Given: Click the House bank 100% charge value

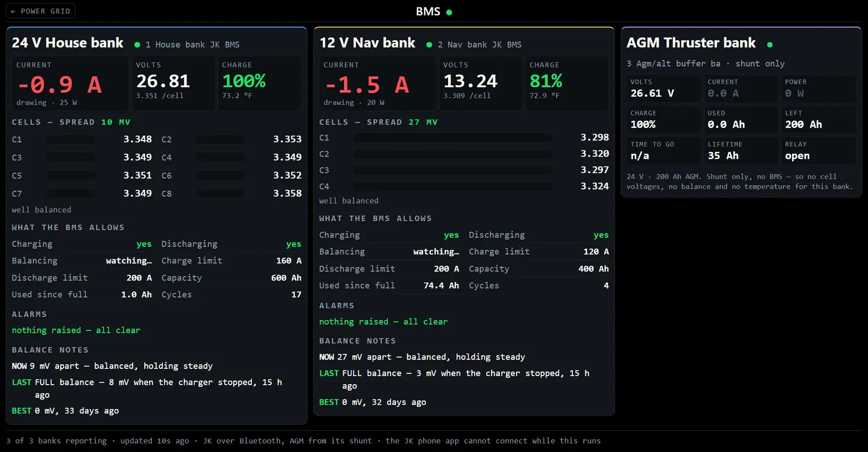Looking at the screenshot, I should pos(244,81).
